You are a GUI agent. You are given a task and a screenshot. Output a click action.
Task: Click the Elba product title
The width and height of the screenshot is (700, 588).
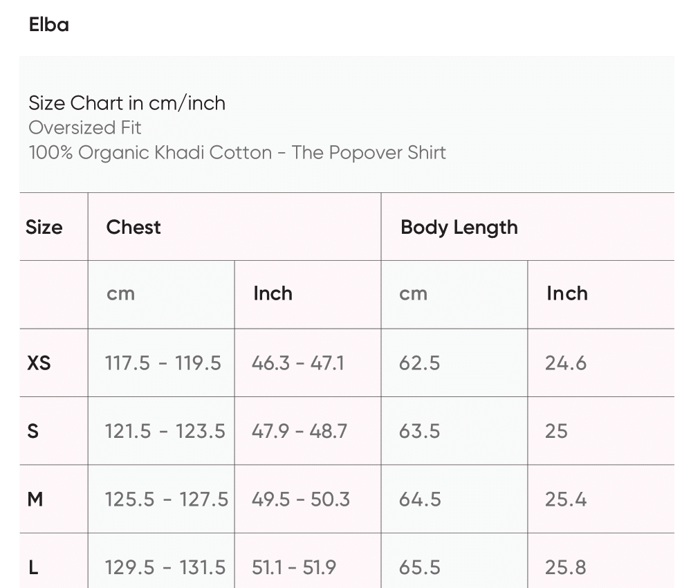tap(49, 25)
